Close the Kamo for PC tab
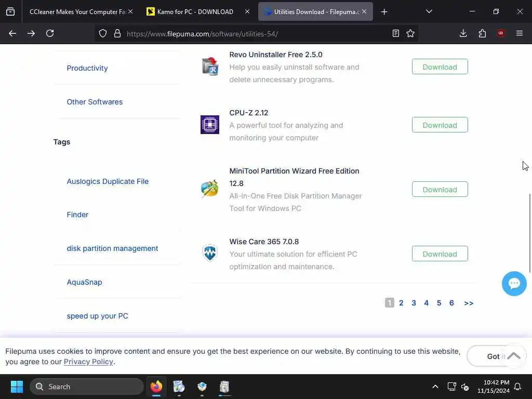This screenshot has width=532, height=399. [x=247, y=11]
